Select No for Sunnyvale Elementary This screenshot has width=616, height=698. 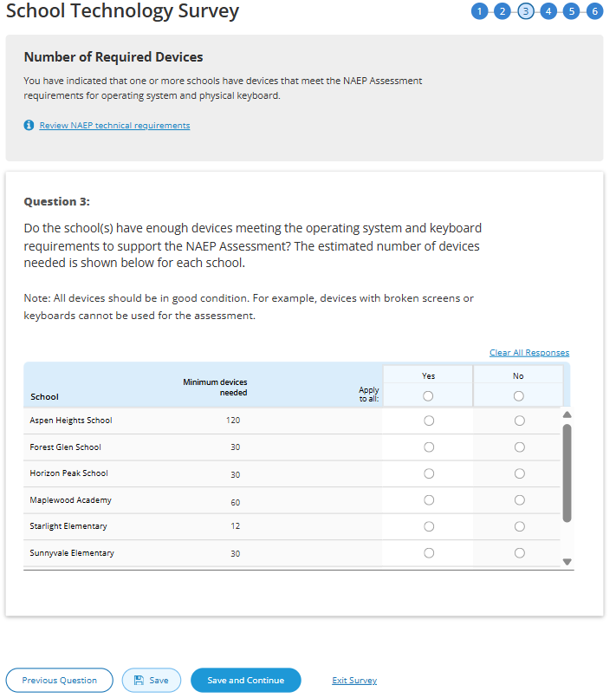[x=519, y=553]
